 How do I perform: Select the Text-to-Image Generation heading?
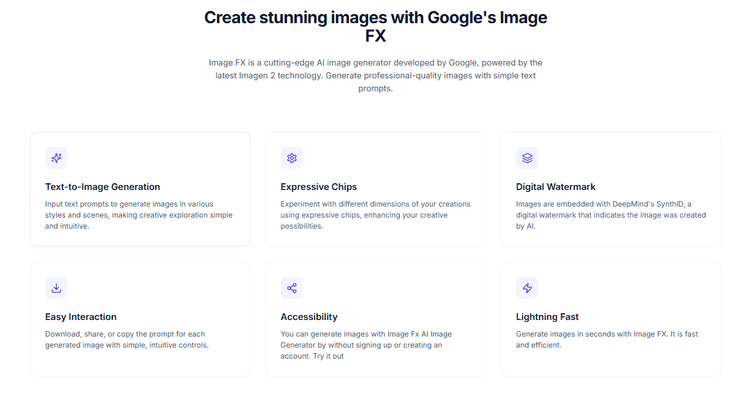[103, 187]
